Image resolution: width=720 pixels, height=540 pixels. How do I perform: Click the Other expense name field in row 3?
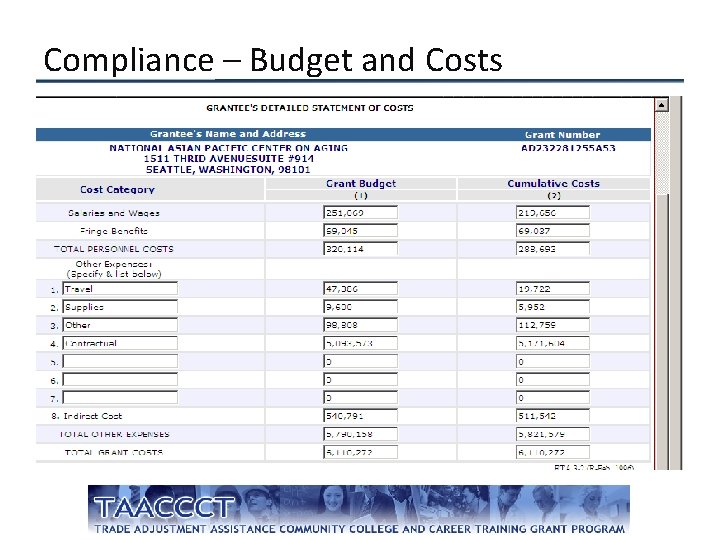coord(120,325)
